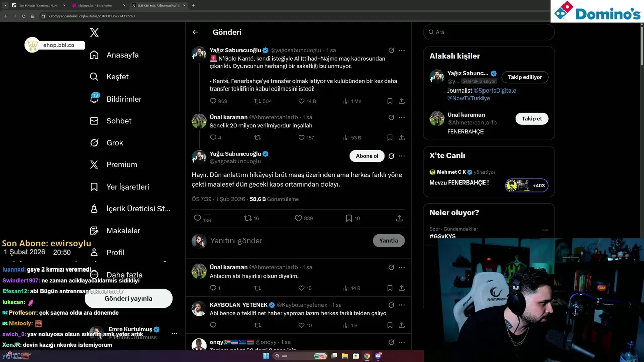Open Emre Kurtulmuş account menu dots
The width and height of the screenshot is (644, 362).
coord(174,333)
